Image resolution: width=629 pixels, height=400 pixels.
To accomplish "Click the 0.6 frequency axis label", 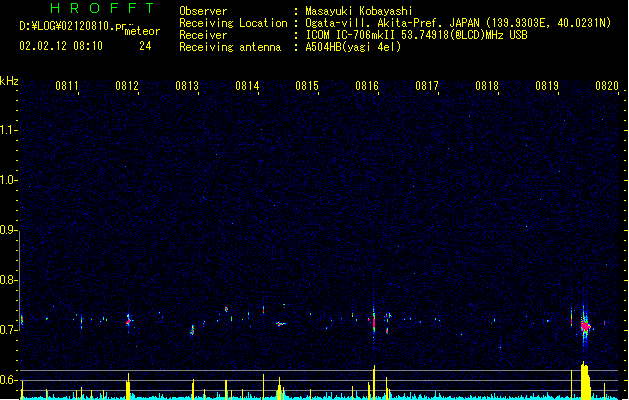I will pos(9,380).
